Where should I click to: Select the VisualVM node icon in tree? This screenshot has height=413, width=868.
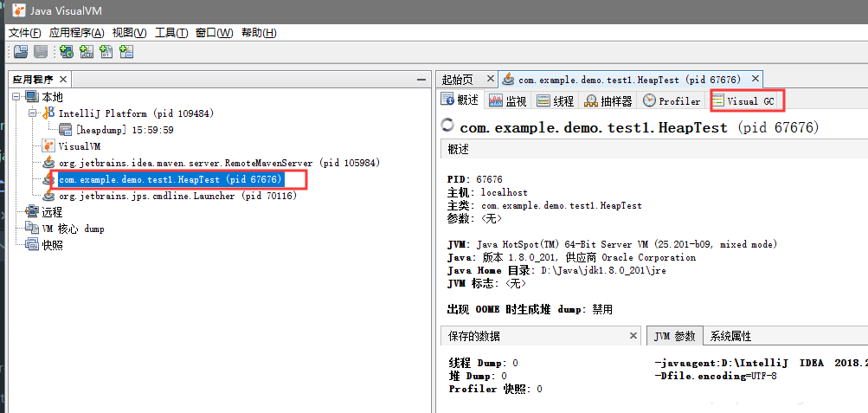[x=50, y=146]
